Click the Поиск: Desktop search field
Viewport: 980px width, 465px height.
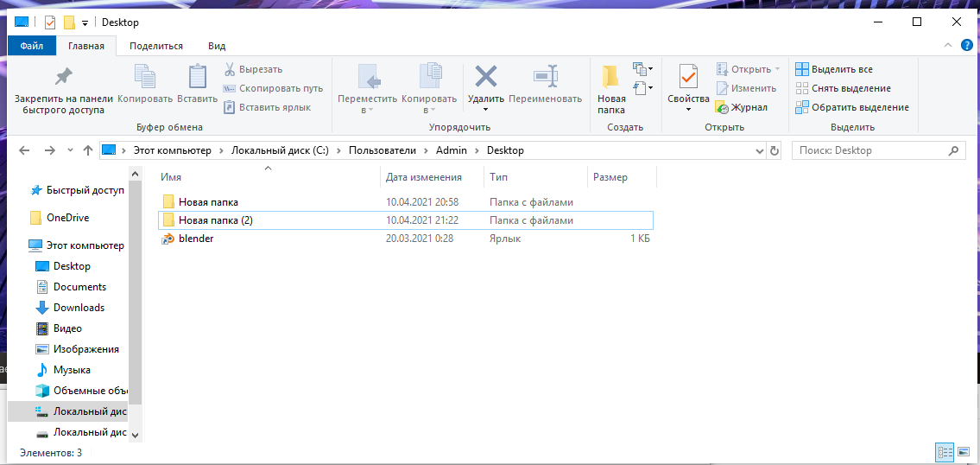pyautogui.click(x=879, y=151)
